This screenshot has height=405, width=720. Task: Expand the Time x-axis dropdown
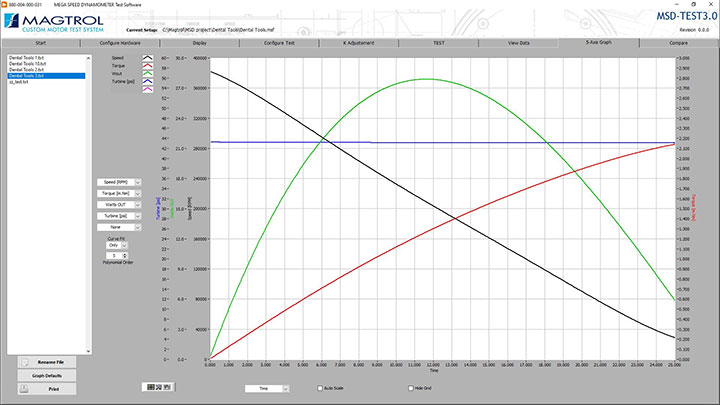[x=266, y=386]
